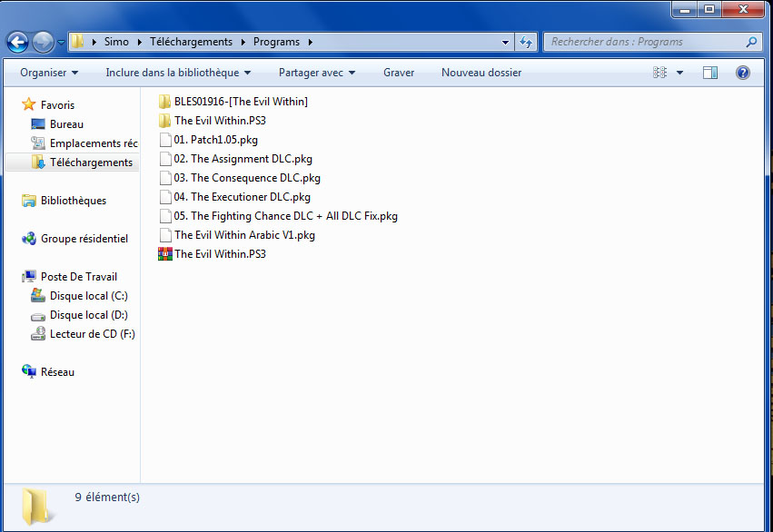Image resolution: width=773 pixels, height=532 pixels.
Task: Click the Back navigation arrow button
Action: [x=17, y=42]
